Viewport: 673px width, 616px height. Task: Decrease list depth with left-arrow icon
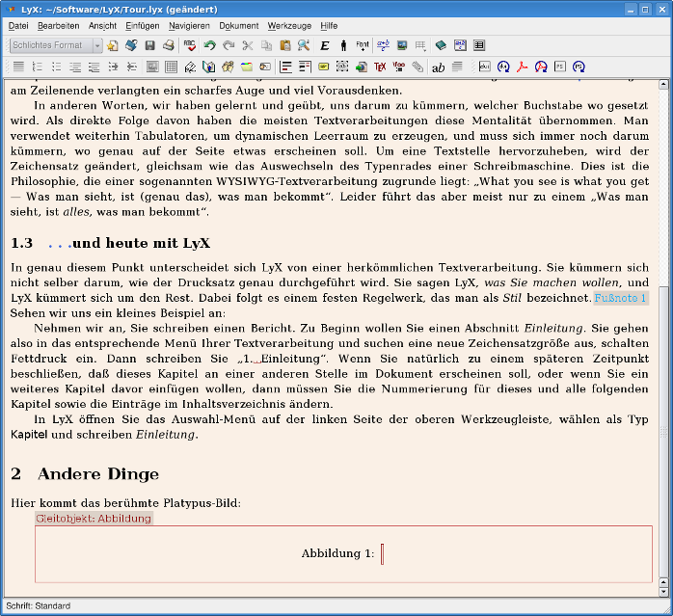click(x=132, y=67)
